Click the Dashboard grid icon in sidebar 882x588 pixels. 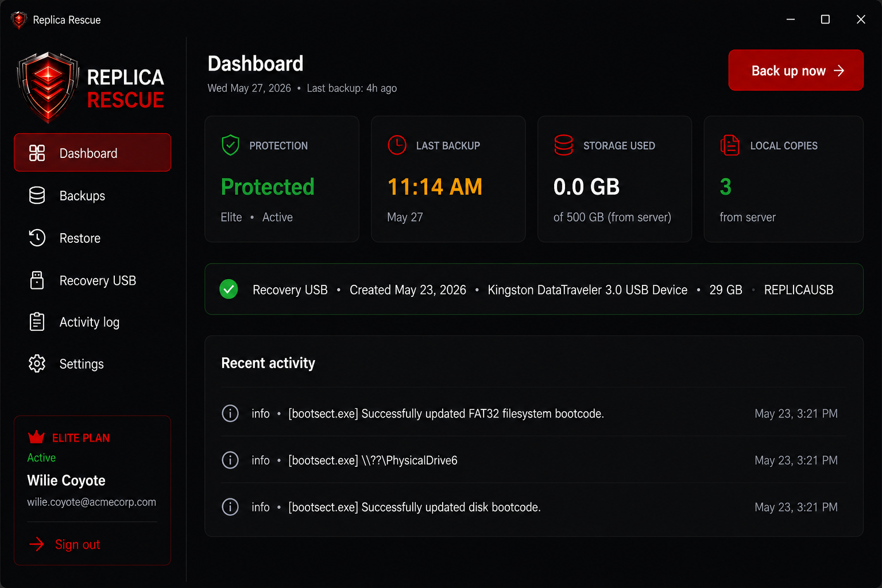(37, 153)
